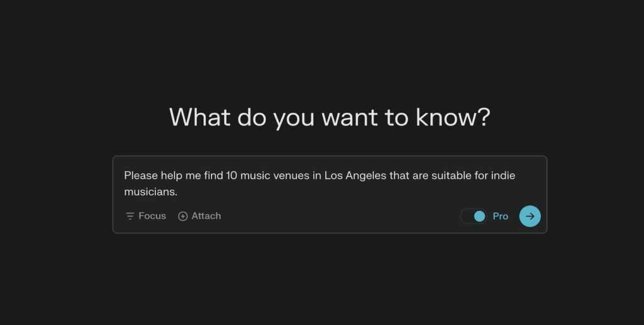
Task: Click the word "indie" in the prompt
Action: 503,176
